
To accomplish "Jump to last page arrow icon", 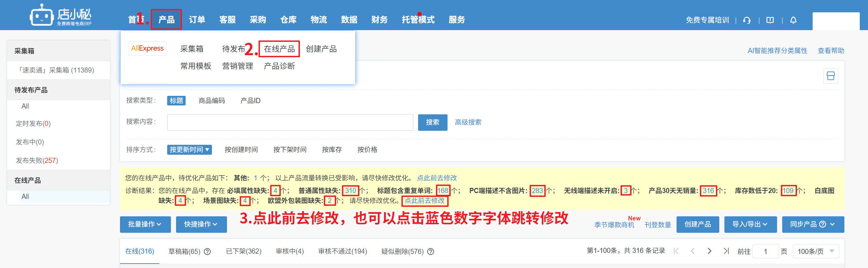I will coord(726,251).
